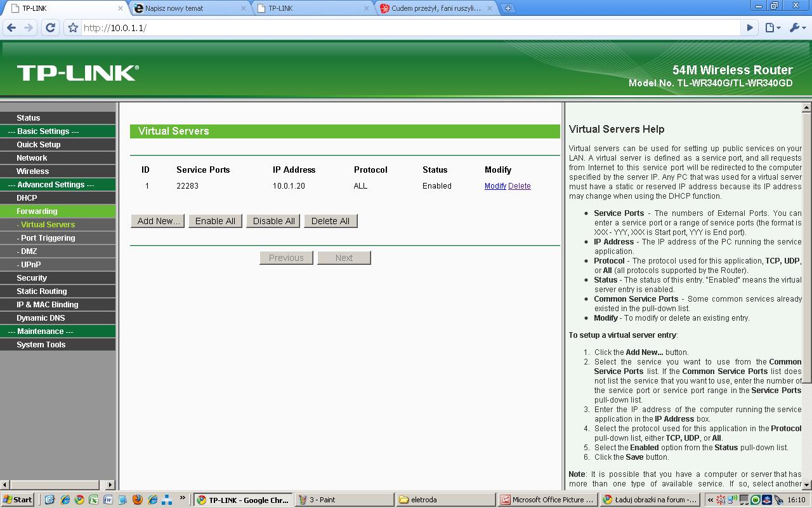Open the Chrome page menu icon
This screenshot has width=812, height=508.
[773, 28]
